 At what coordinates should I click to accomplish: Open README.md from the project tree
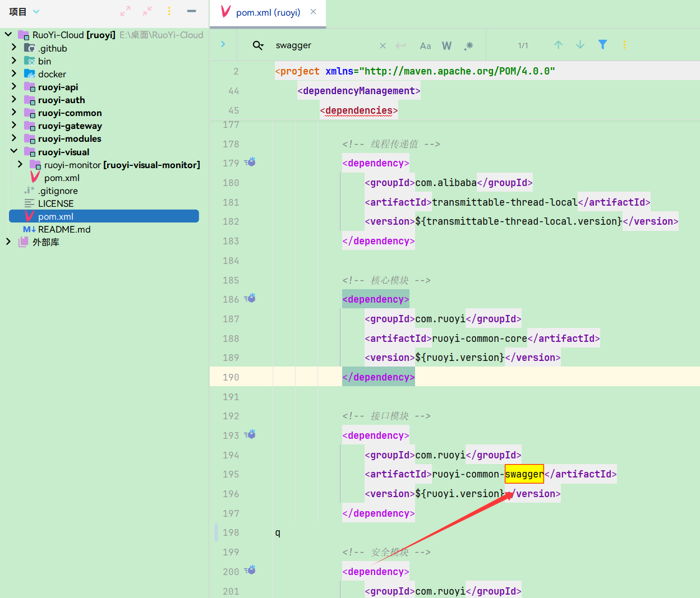(64, 229)
